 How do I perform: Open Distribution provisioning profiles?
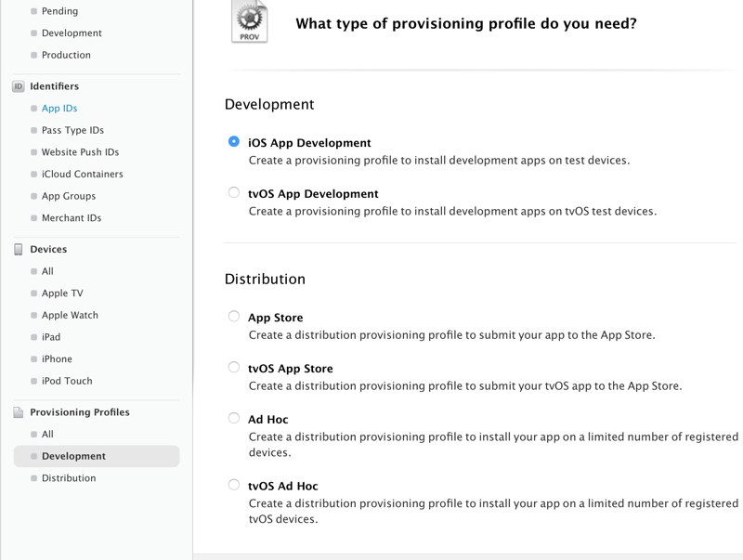[x=69, y=478]
